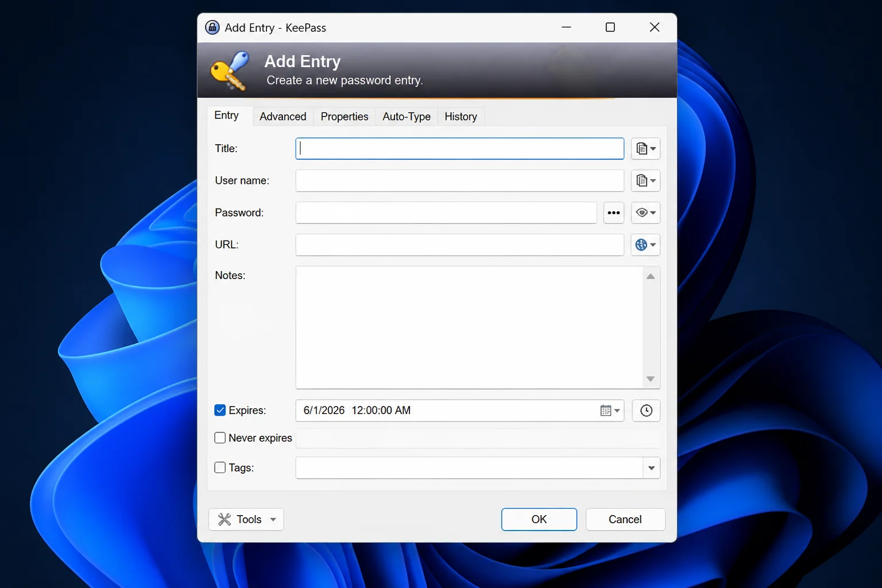Toggle password visibility eye icon

(645, 213)
